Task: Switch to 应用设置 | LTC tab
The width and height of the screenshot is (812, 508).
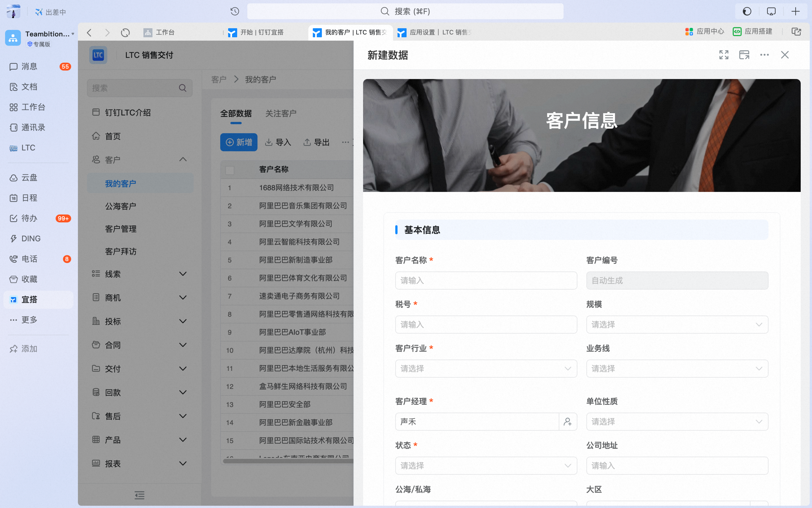Action: [434, 32]
